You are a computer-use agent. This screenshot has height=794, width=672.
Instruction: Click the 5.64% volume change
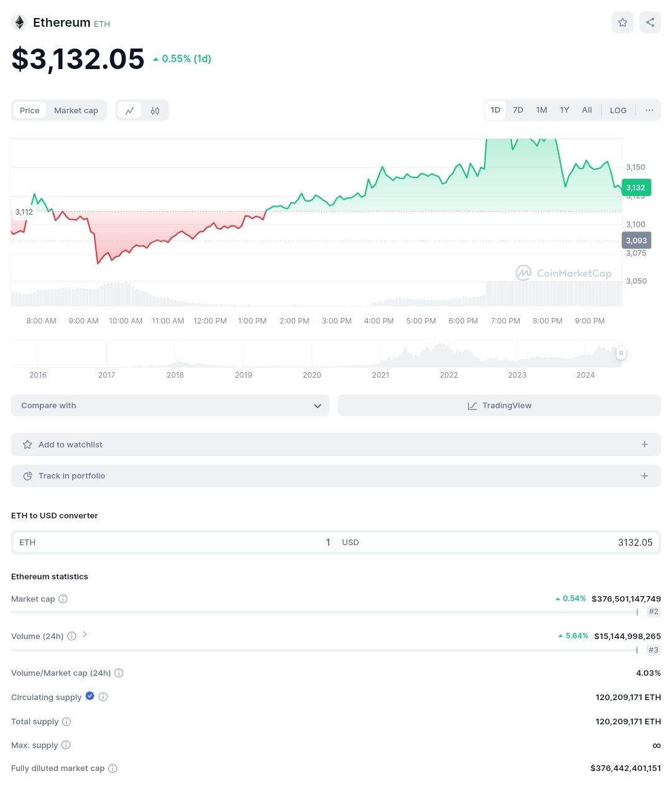pos(573,636)
